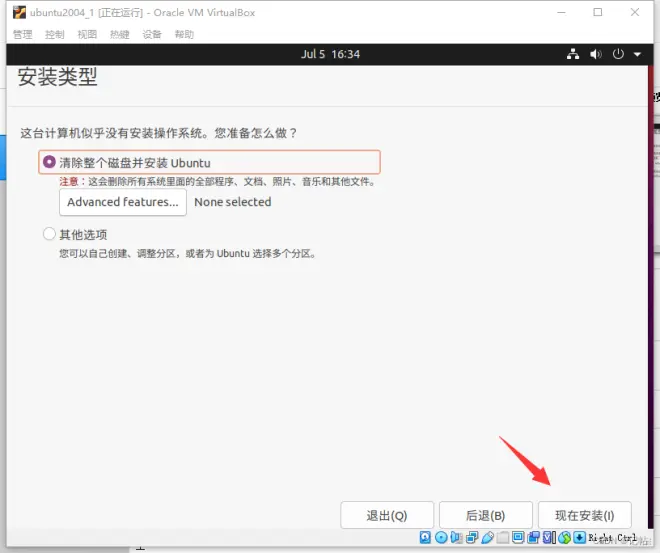Image resolution: width=660 pixels, height=553 pixels.
Task: Click the VirtualBox window title icon
Action: tap(19, 13)
